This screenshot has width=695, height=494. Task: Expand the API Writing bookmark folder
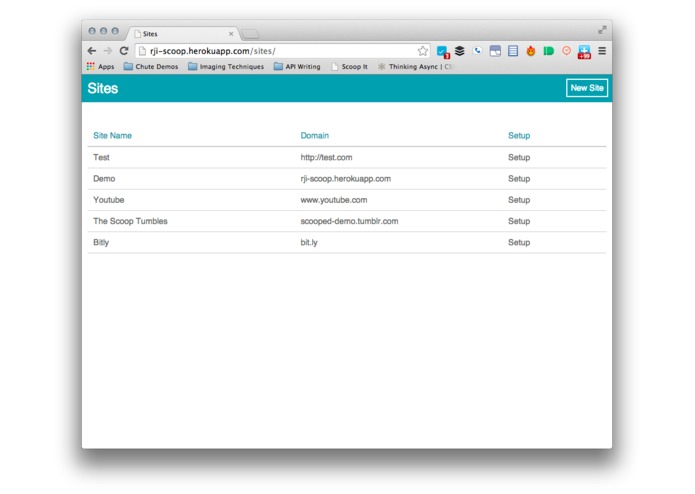point(297,66)
